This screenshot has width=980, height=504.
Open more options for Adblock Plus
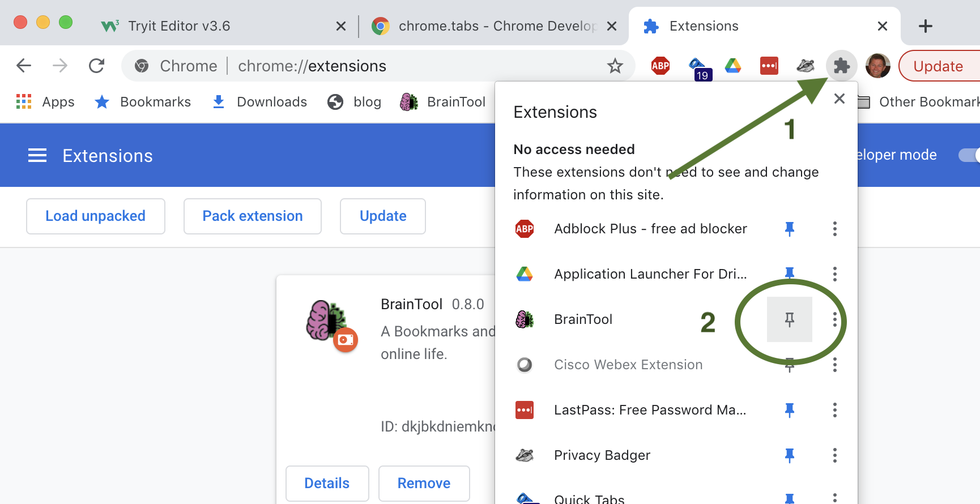pyautogui.click(x=835, y=229)
